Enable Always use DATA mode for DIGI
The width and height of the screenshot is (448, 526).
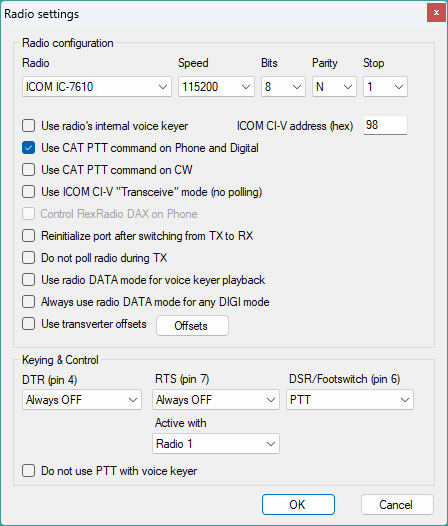[29, 302]
